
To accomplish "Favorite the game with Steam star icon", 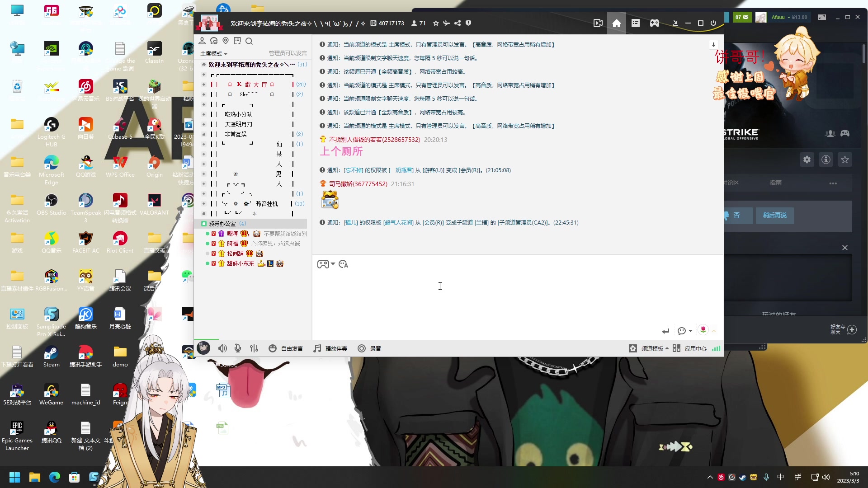I will click(x=845, y=160).
